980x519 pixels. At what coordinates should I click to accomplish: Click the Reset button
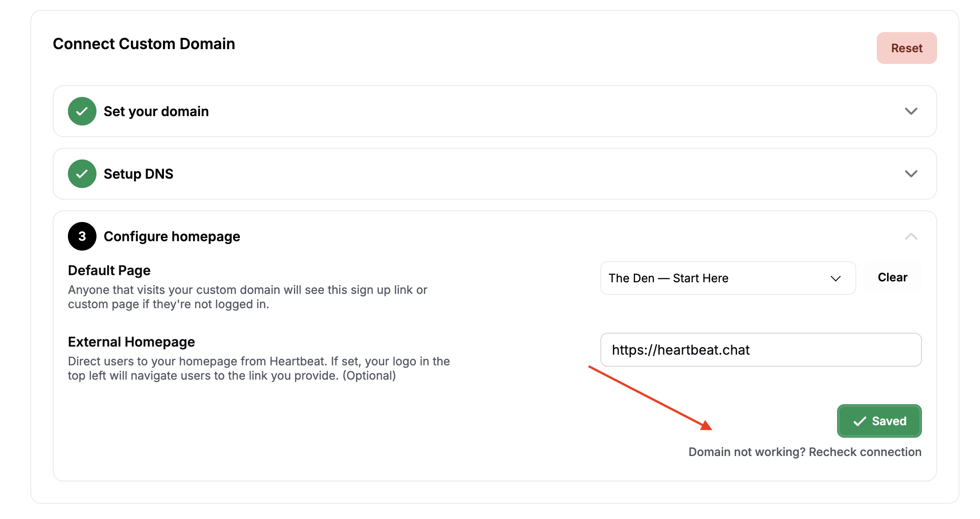(x=907, y=48)
